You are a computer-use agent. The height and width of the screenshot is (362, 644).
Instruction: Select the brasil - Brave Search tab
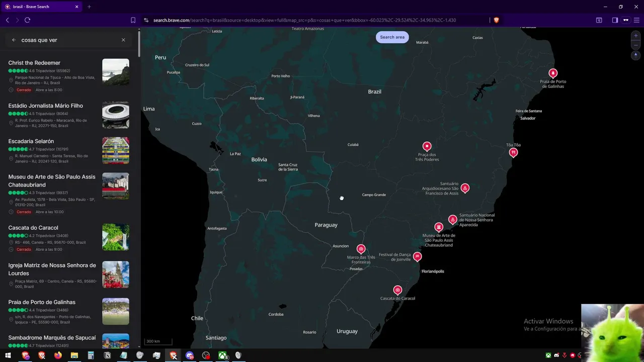(x=42, y=7)
